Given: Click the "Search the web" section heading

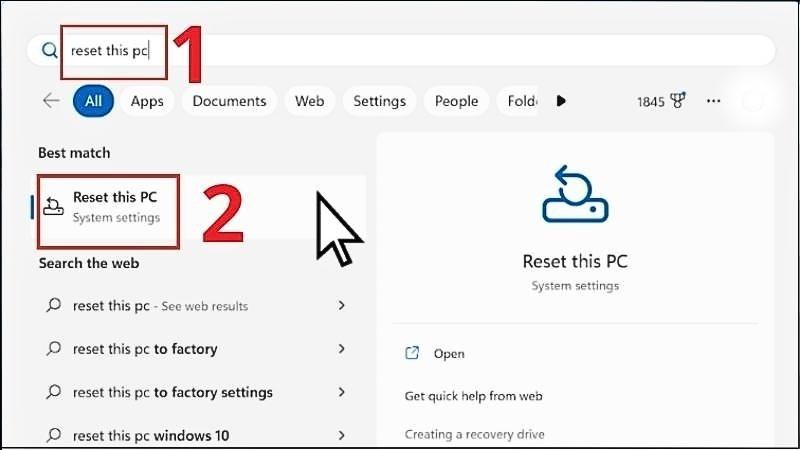Looking at the screenshot, I should pyautogui.click(x=89, y=263).
